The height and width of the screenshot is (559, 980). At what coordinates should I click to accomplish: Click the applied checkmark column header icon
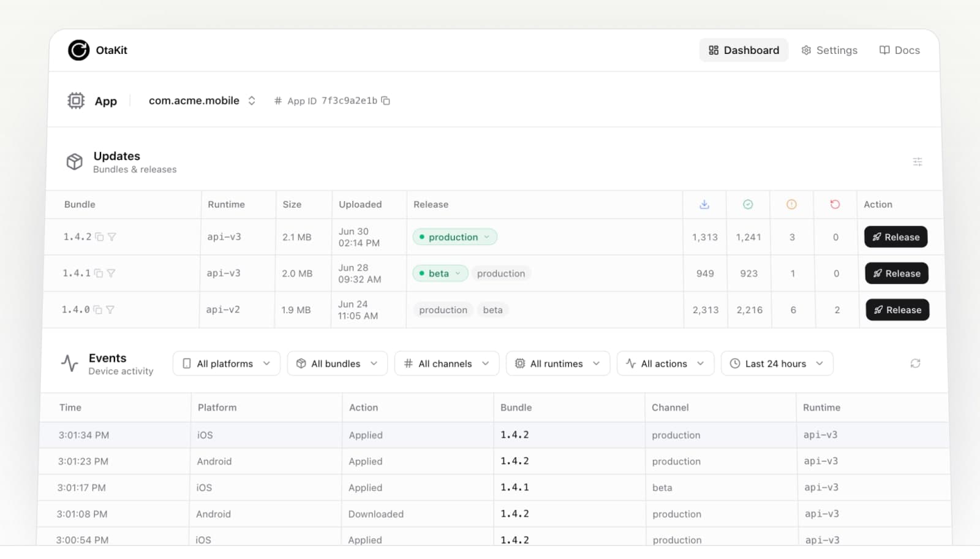pos(748,204)
